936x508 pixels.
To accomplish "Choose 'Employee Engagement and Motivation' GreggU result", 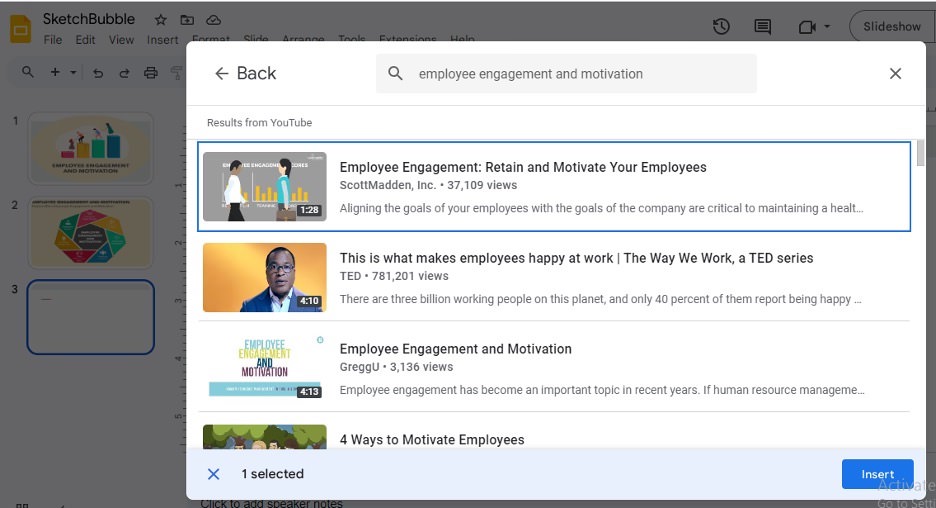I will (554, 368).
